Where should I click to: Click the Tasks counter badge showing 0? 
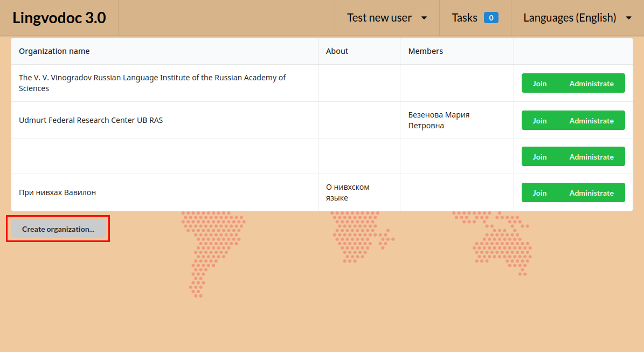(490, 17)
